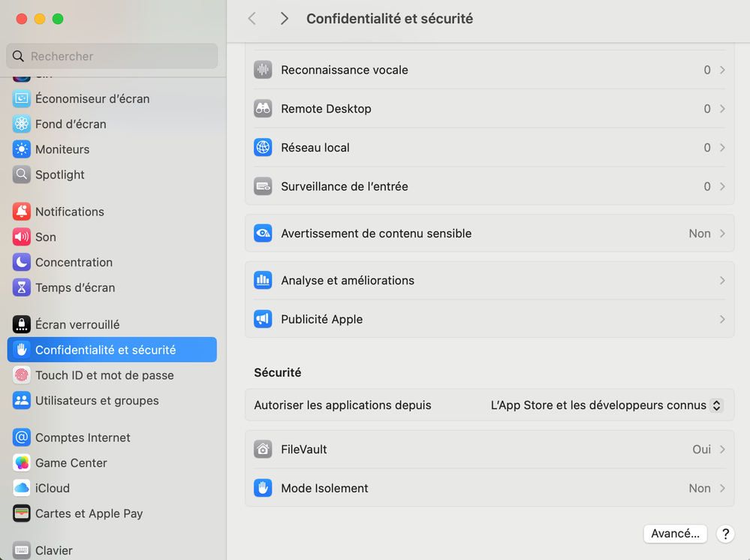Select Écran verrouillé in the sidebar
The width and height of the screenshot is (750, 560).
click(77, 324)
